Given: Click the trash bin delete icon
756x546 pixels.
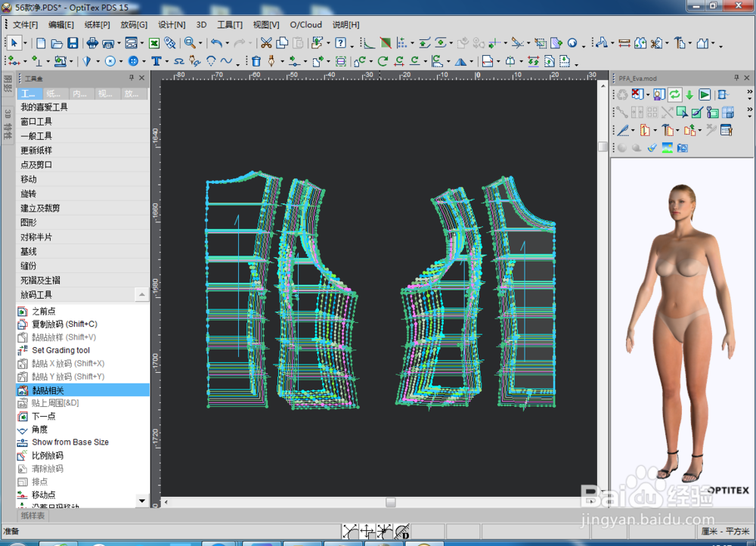Looking at the screenshot, I should tap(256, 61).
